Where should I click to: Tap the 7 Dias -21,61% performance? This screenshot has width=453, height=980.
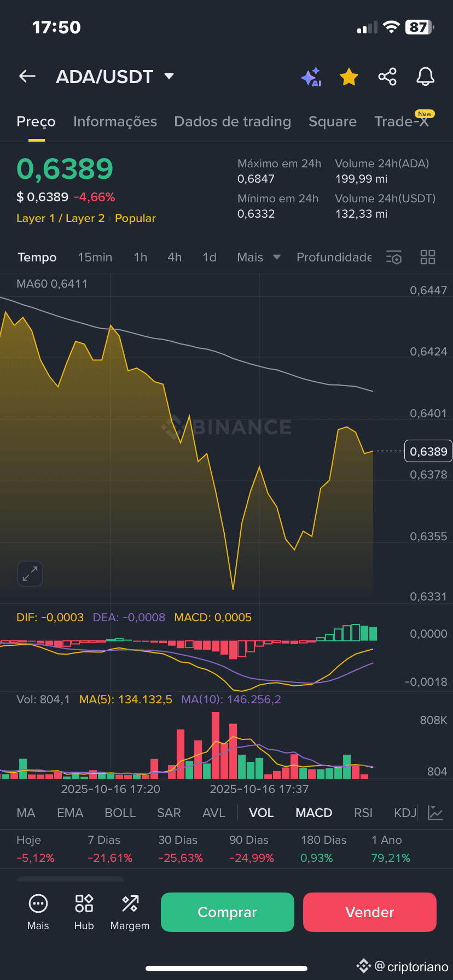(x=110, y=849)
